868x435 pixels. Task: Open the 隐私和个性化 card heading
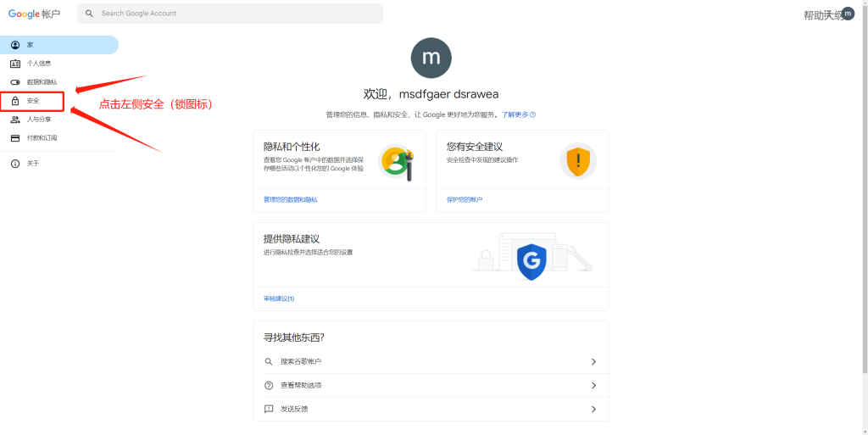[292, 147]
